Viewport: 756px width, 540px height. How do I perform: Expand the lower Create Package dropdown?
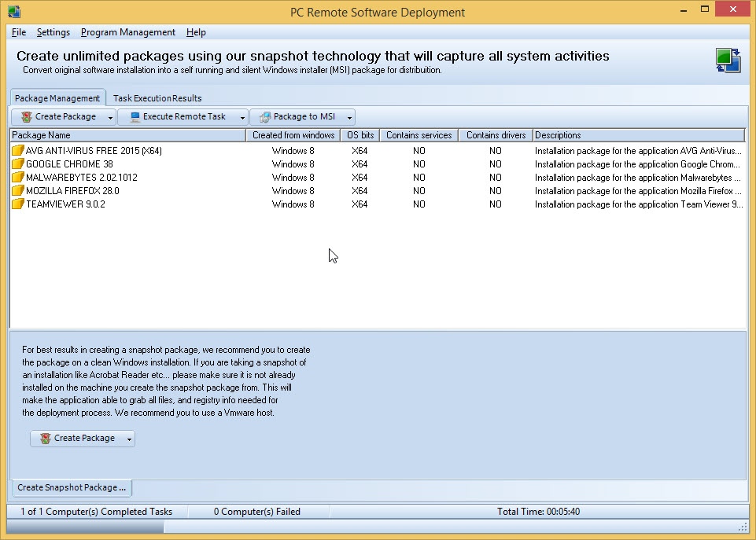click(128, 439)
